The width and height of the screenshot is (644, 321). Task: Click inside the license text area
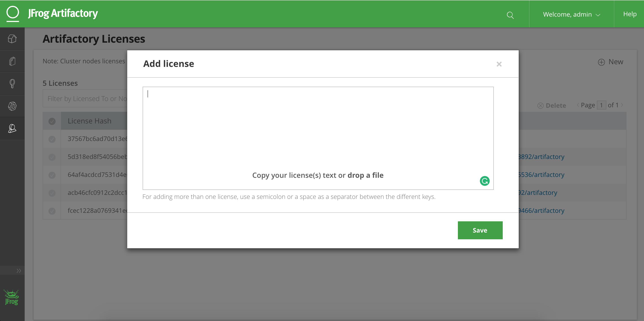coord(318,130)
